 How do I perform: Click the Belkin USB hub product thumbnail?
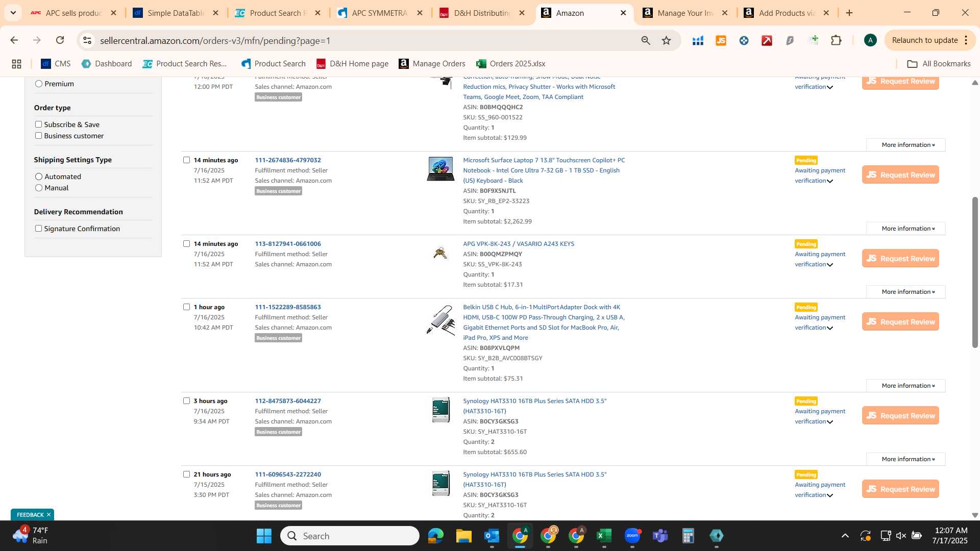pyautogui.click(x=440, y=320)
